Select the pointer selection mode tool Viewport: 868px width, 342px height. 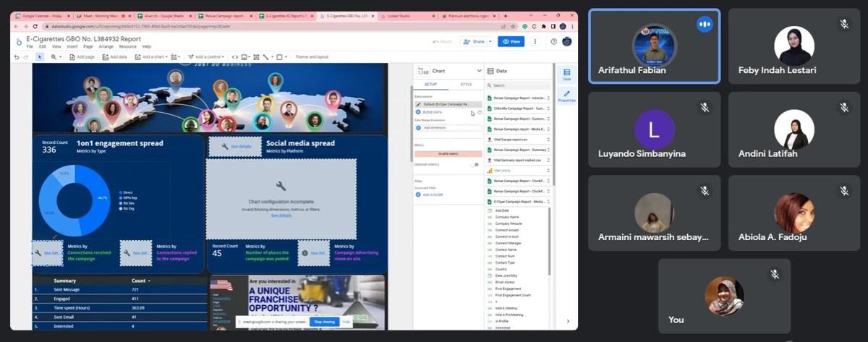(x=41, y=57)
